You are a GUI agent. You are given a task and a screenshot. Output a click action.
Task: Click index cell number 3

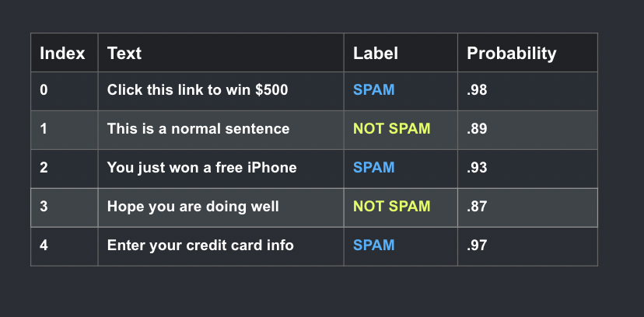65,207
